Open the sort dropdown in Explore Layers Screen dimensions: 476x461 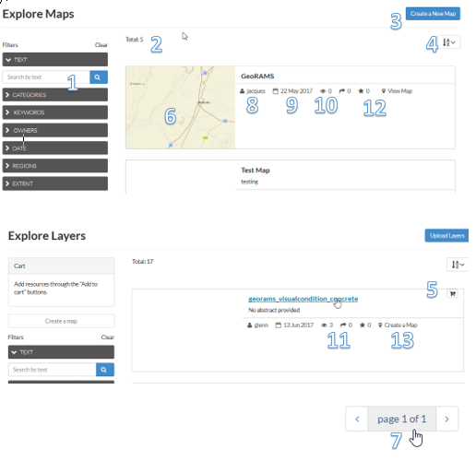tap(458, 265)
